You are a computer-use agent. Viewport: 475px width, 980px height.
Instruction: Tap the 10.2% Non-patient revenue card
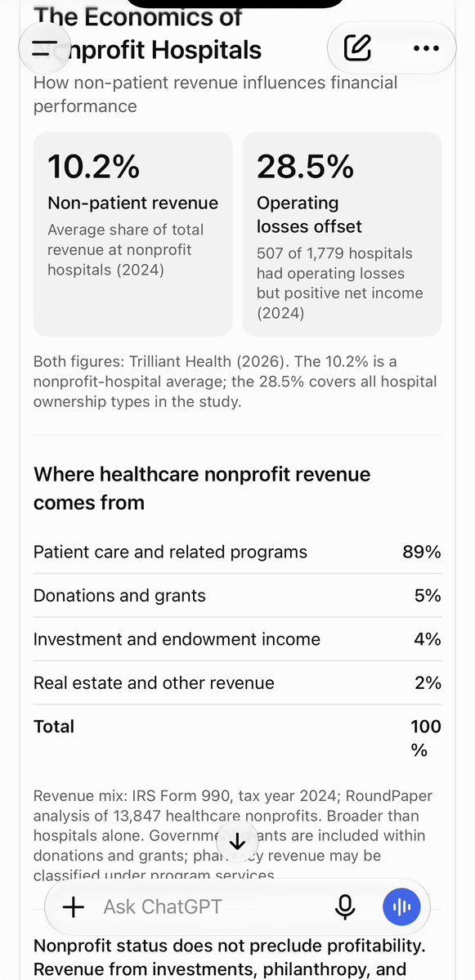(132, 234)
